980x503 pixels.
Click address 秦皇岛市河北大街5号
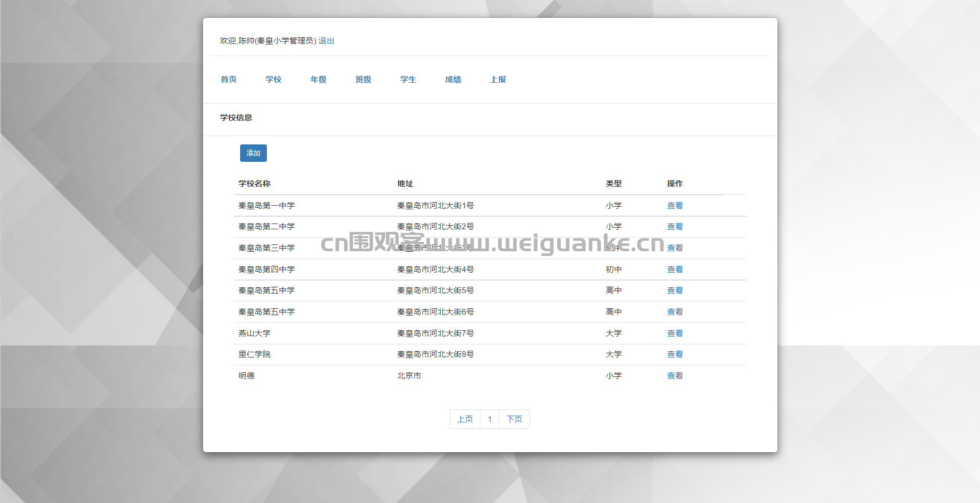[435, 290]
